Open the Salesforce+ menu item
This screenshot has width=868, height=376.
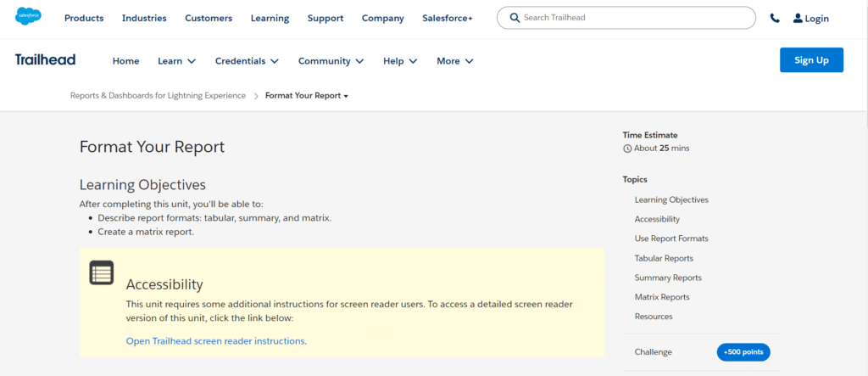(x=448, y=19)
